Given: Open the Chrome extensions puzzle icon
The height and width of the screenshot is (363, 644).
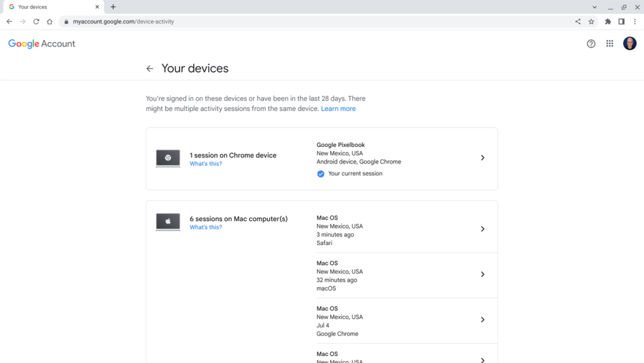Looking at the screenshot, I should (607, 21).
